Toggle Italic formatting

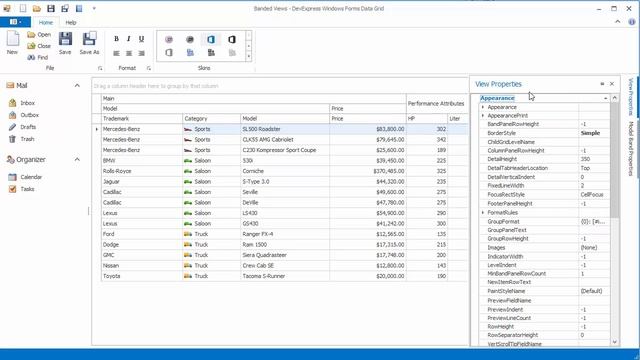pyautogui.click(x=129, y=39)
